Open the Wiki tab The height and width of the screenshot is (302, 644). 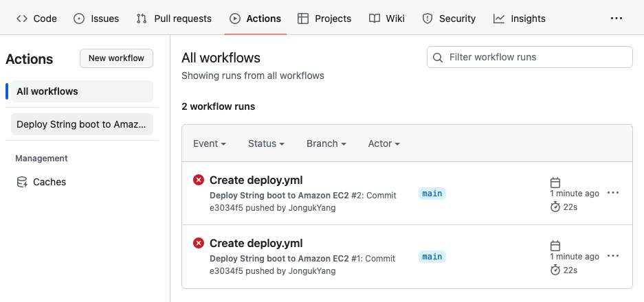386,19
